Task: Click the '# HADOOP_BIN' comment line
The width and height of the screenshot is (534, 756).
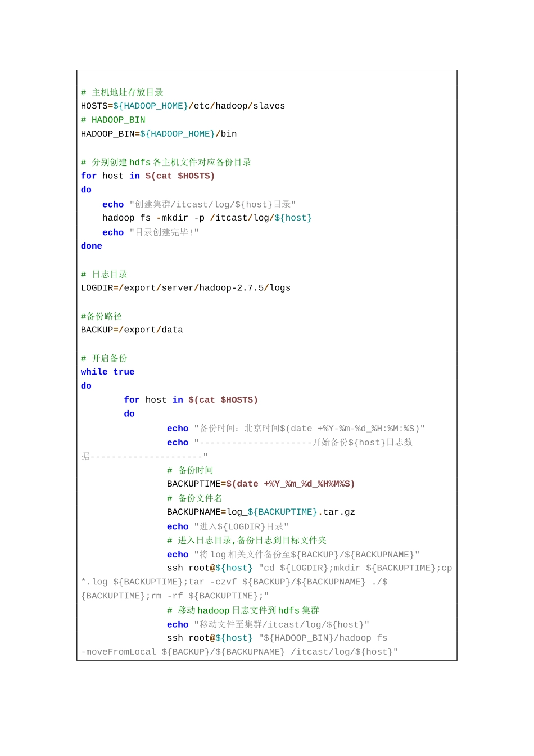Action: click(x=113, y=120)
